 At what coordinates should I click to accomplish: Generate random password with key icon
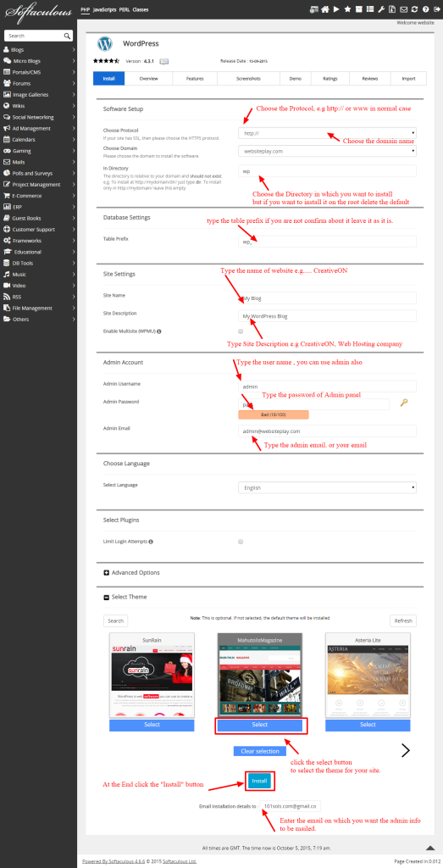coord(404,403)
